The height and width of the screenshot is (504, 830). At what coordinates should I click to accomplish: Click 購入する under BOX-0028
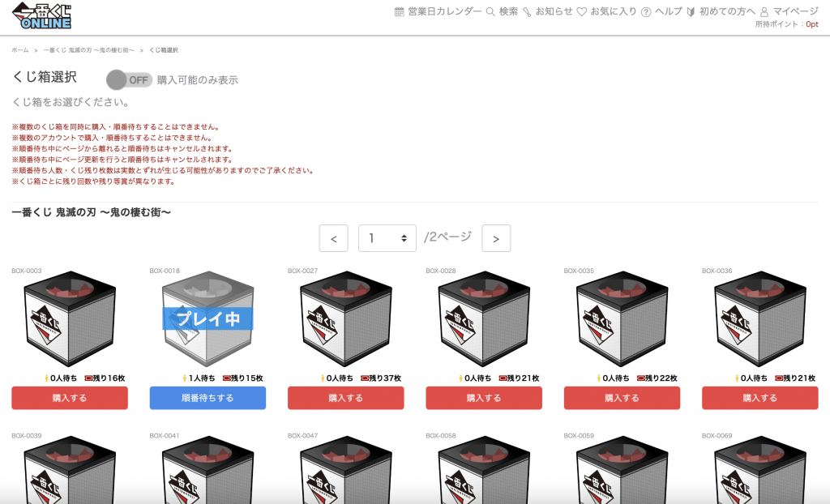coord(484,398)
